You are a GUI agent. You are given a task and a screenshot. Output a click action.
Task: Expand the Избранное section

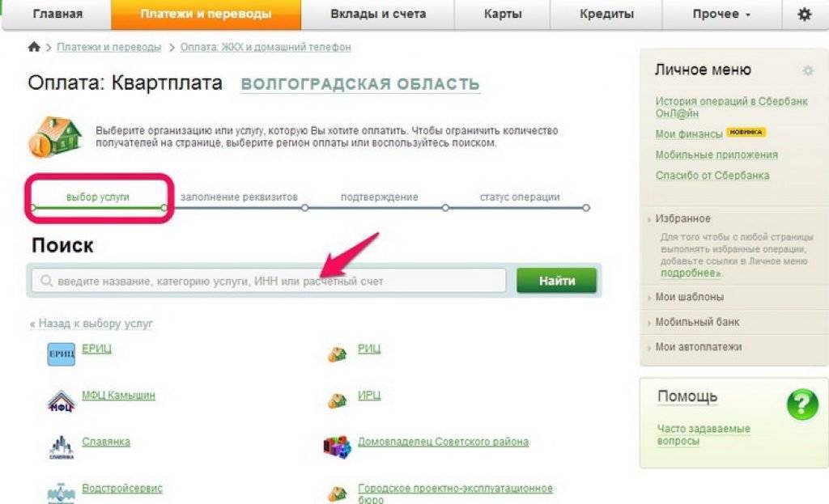[682, 218]
